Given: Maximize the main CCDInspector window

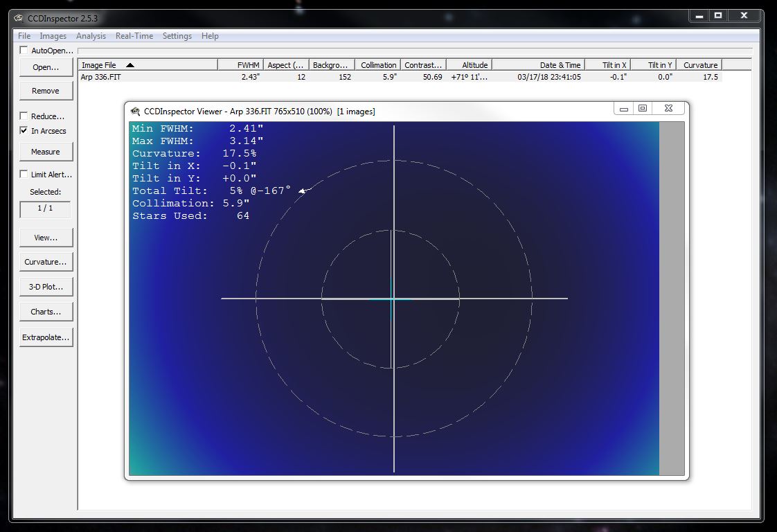Looking at the screenshot, I should point(717,16).
